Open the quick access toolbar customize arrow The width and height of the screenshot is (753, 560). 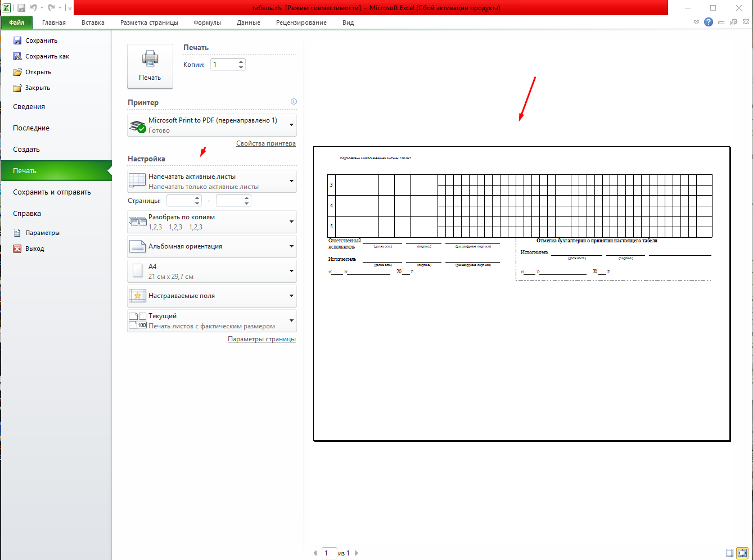[70, 8]
